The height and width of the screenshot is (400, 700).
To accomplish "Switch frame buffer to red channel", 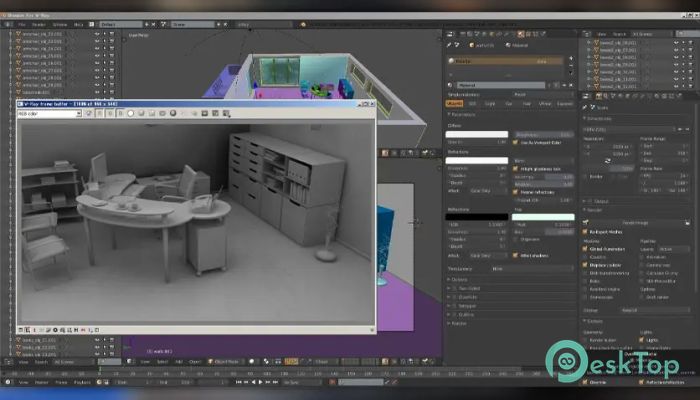I will [100, 113].
